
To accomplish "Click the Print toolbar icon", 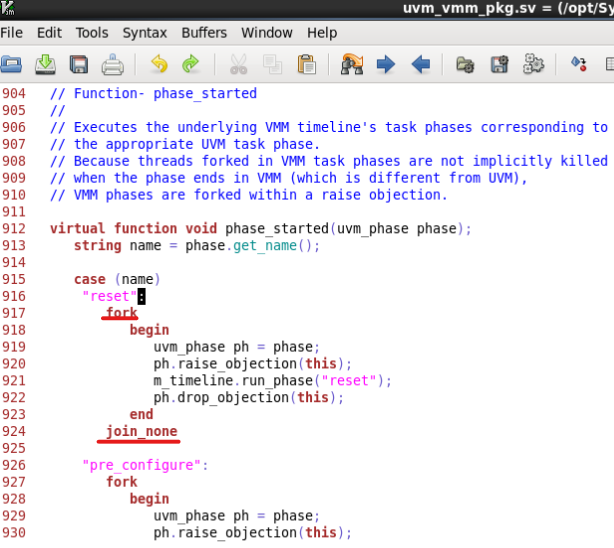I will coord(113,64).
